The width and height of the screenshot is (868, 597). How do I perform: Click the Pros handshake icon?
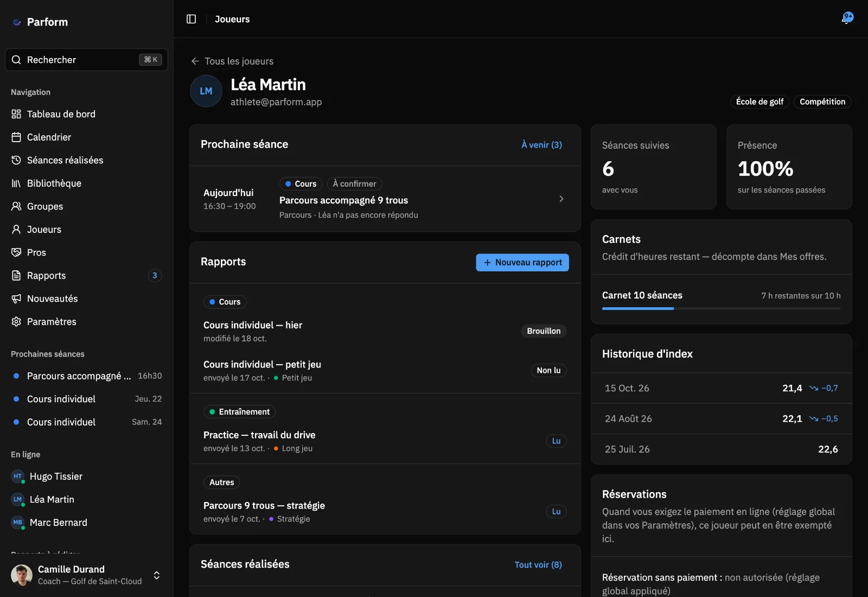point(16,252)
